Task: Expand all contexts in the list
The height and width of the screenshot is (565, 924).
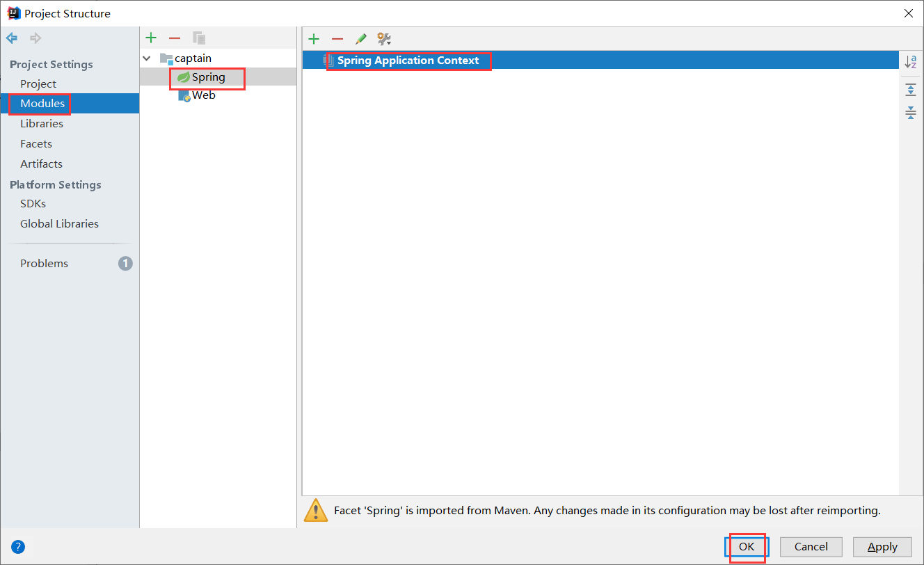Action: [911, 89]
